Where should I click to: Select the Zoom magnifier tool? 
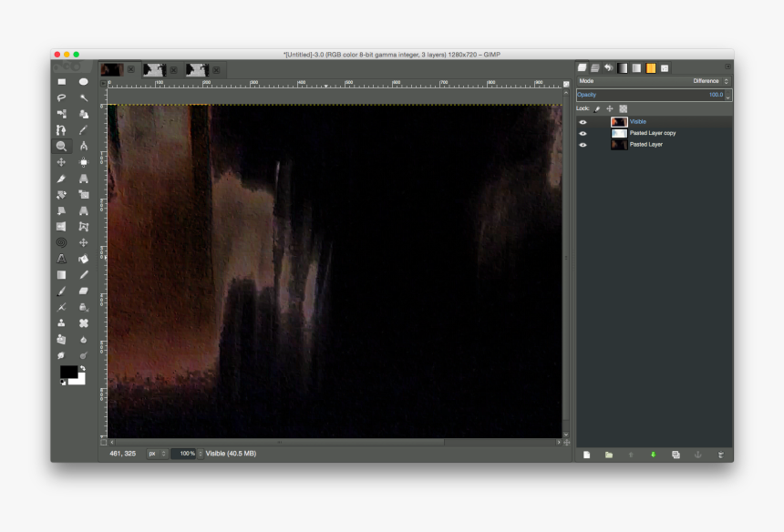[x=61, y=146]
